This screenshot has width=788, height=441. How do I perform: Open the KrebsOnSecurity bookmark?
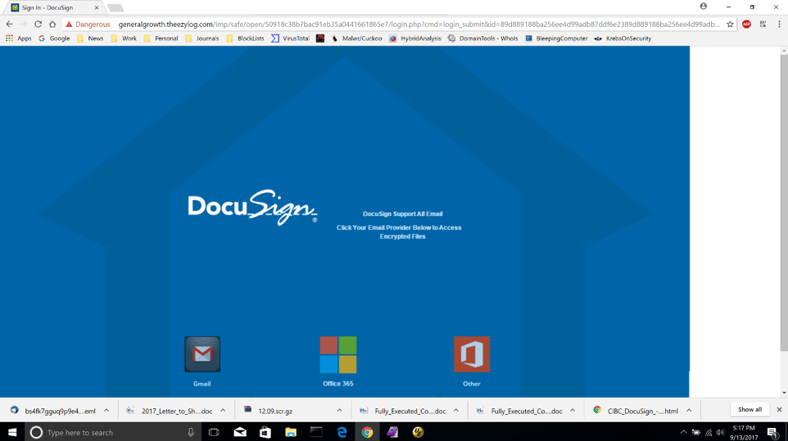point(622,38)
